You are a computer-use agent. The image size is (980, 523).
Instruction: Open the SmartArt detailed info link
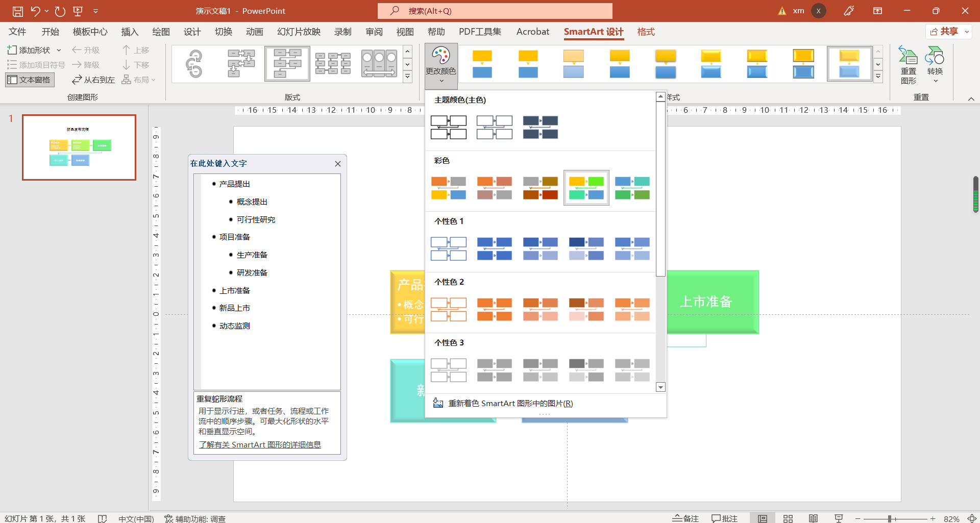pos(260,445)
